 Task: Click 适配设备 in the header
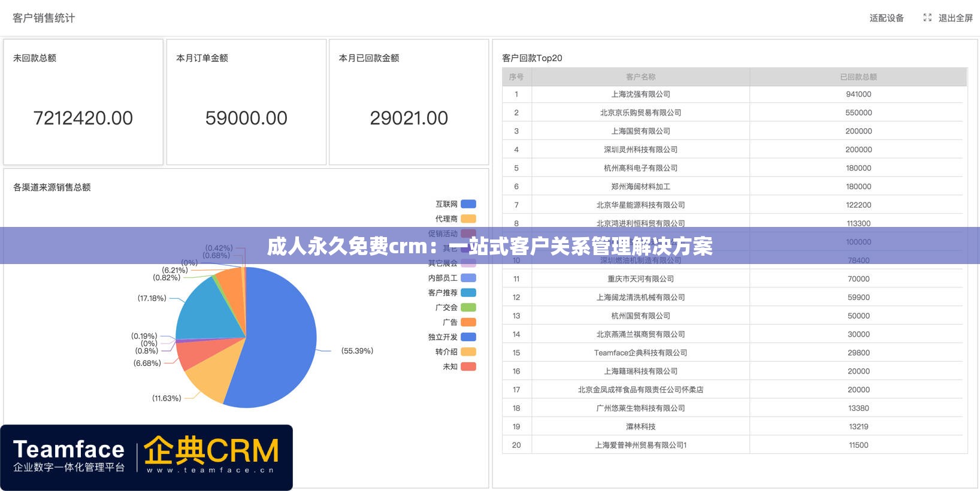(x=887, y=18)
